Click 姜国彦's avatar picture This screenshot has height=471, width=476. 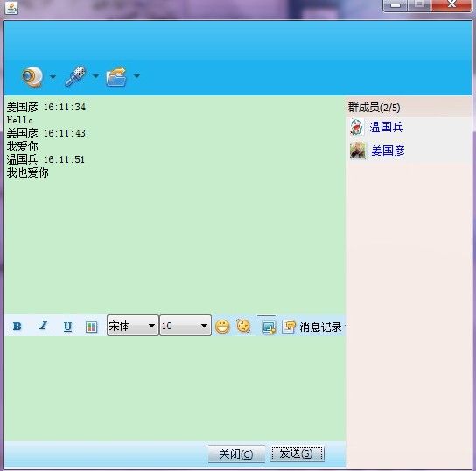tap(358, 151)
